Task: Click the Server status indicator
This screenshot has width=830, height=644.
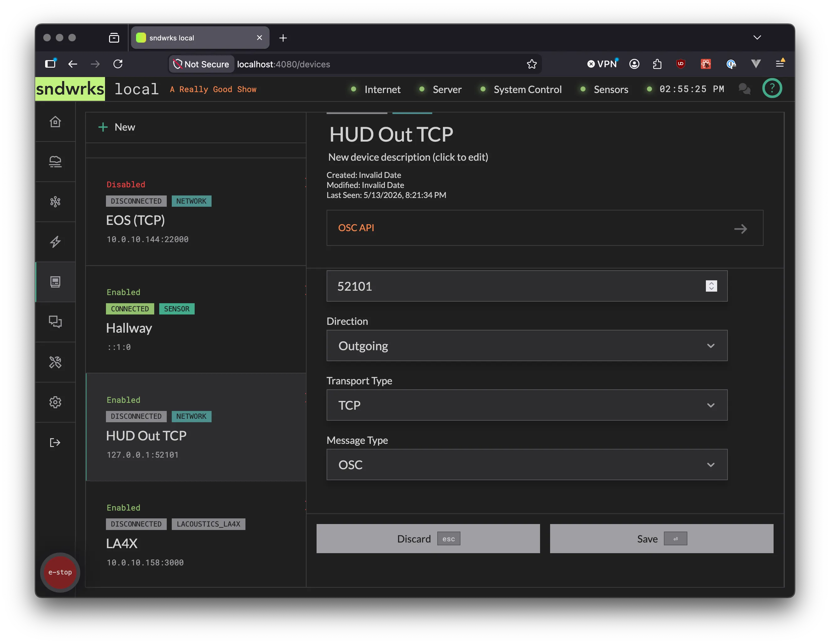Action: click(x=440, y=89)
